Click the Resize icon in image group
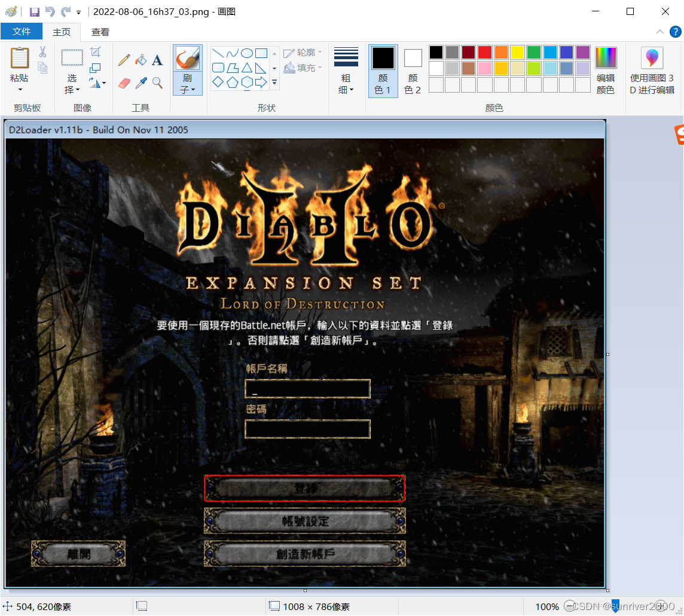The height and width of the screenshot is (616, 684). 95,68
